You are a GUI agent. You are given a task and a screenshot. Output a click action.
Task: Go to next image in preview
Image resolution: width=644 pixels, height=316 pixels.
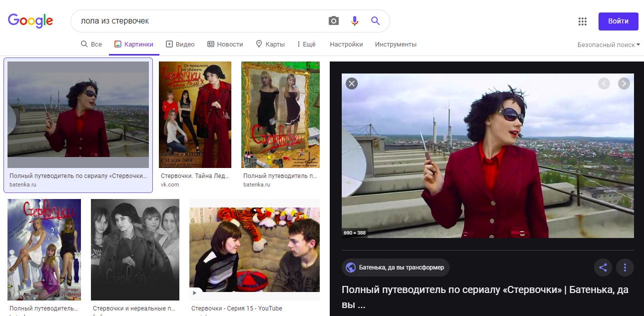click(x=624, y=83)
